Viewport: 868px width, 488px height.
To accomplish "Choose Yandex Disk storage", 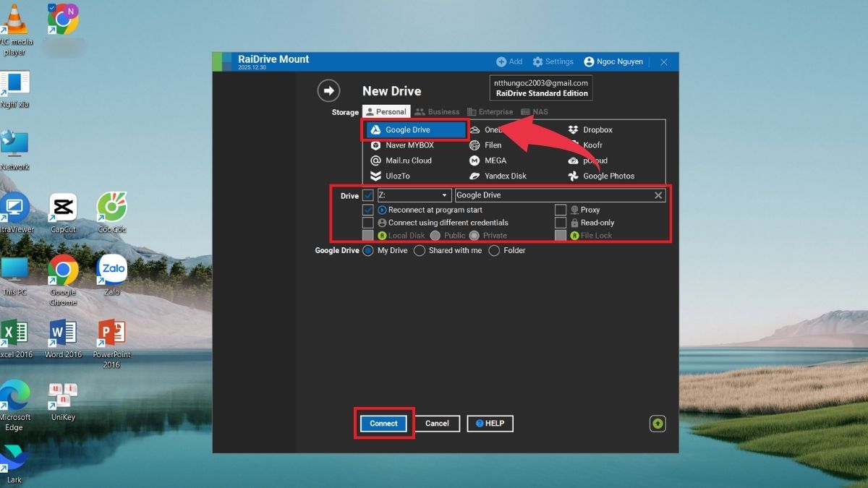I will [498, 176].
